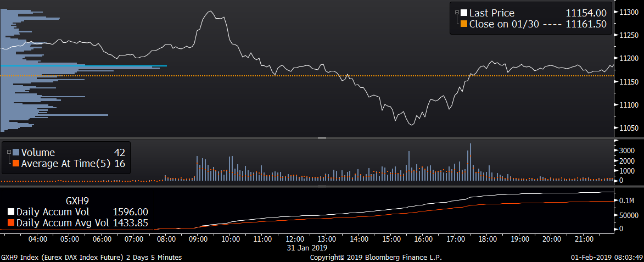644x262 pixels.
Task: Click the 11:00 time axis label
Action: (x=262, y=239)
